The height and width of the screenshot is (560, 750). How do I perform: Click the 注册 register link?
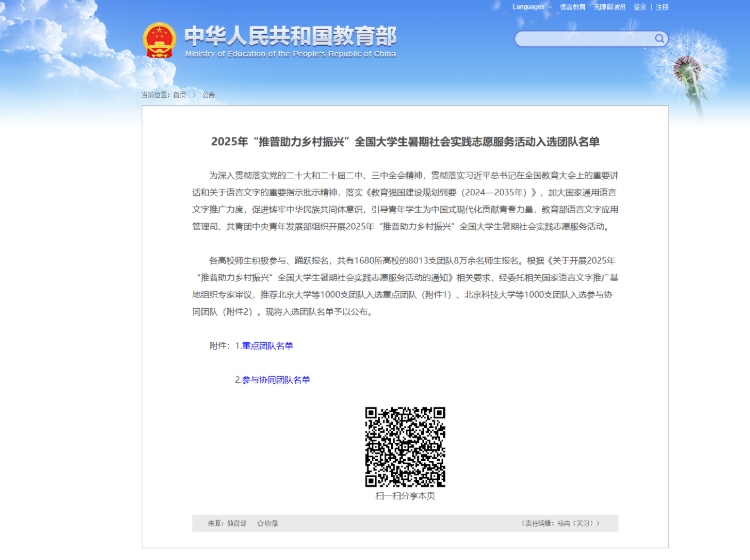[x=662, y=7]
